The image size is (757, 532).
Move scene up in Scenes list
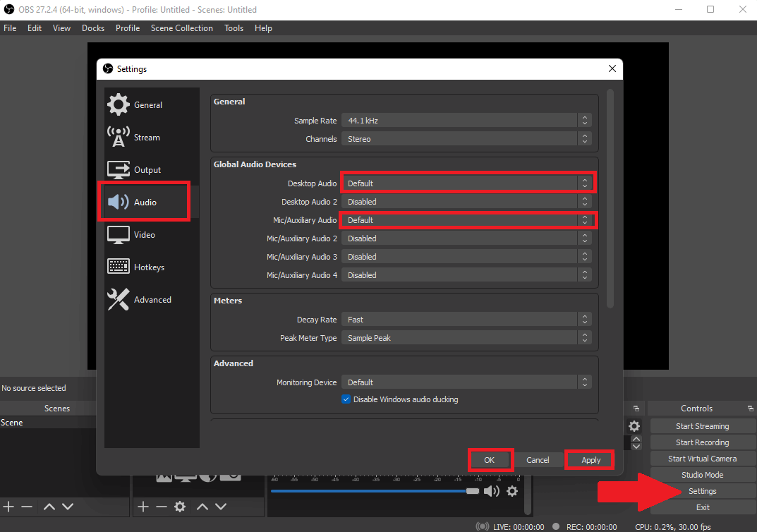click(x=49, y=507)
